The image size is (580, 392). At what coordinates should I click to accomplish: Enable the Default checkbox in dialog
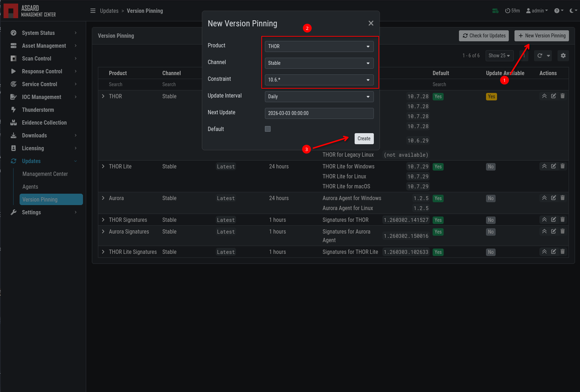point(268,129)
